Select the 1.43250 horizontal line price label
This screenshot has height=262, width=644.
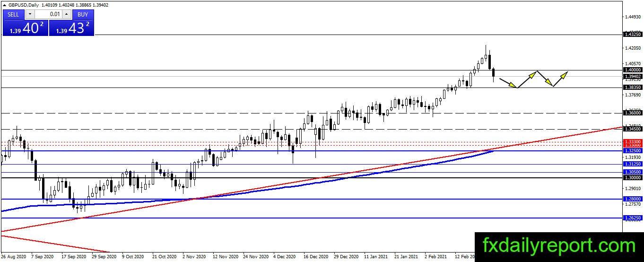(x=633, y=35)
